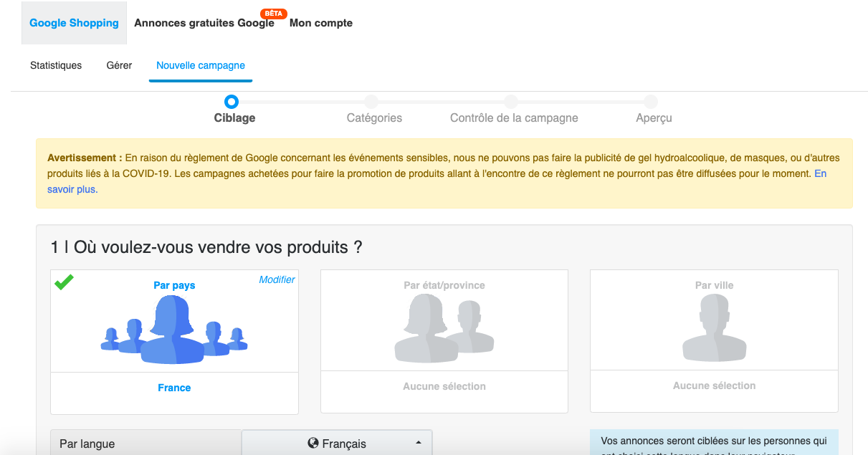
Task: Go to Mon compte
Action: coord(321,23)
